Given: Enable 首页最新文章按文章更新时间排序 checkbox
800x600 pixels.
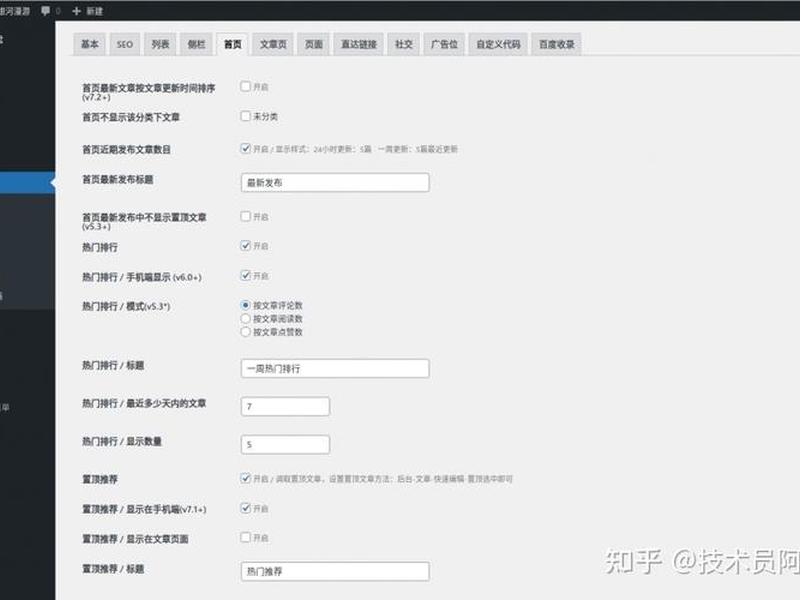Looking at the screenshot, I should (x=245, y=86).
